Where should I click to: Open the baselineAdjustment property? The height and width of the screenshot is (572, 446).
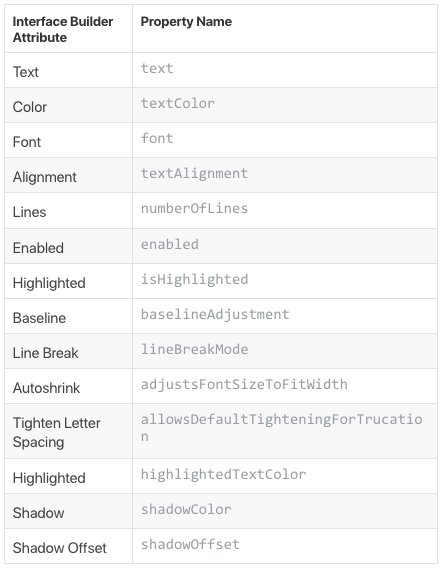pos(215,315)
